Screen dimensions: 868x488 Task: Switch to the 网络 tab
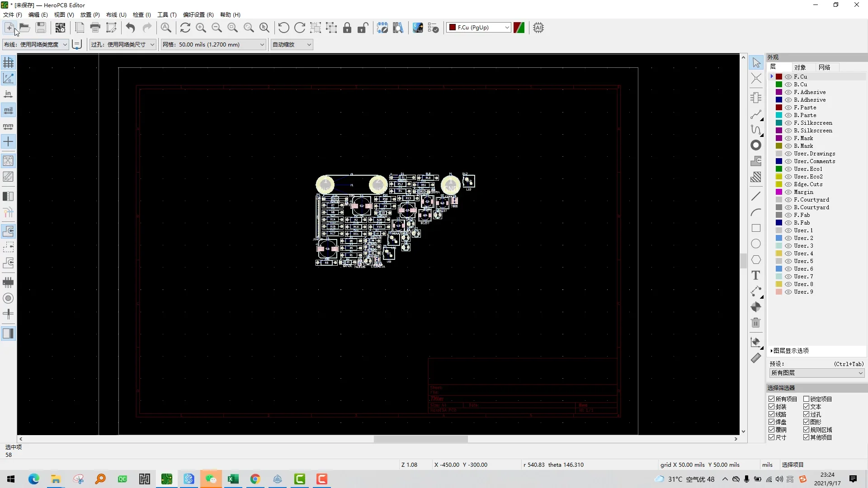[825, 67]
